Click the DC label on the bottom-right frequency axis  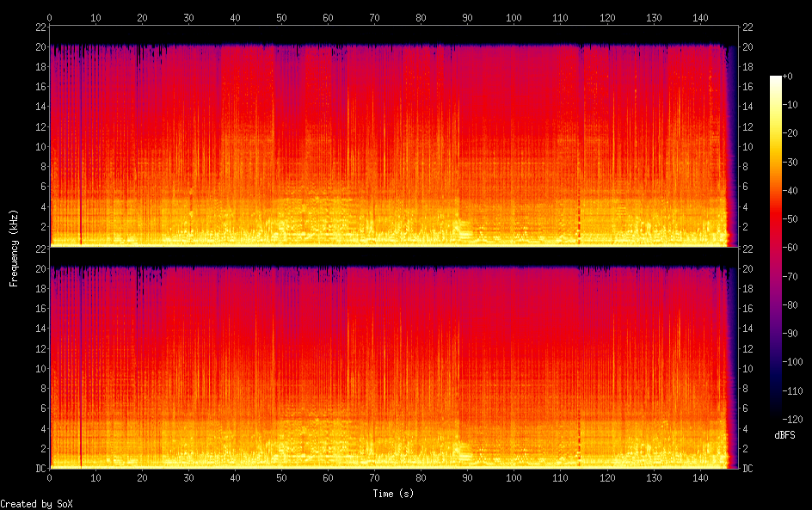coord(748,469)
